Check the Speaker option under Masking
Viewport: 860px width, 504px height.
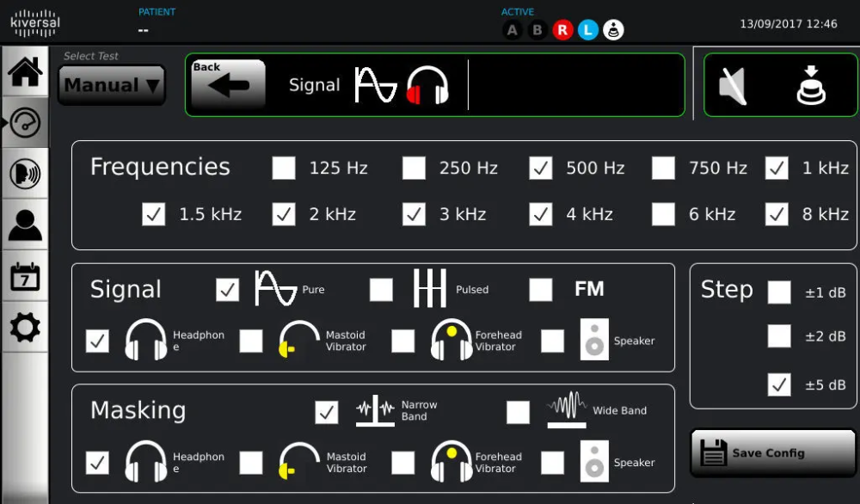(552, 463)
